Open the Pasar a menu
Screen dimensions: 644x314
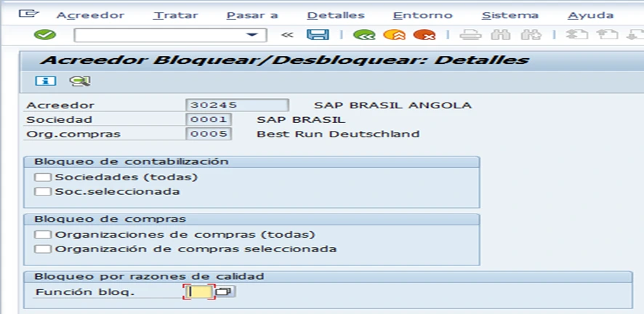(252, 15)
